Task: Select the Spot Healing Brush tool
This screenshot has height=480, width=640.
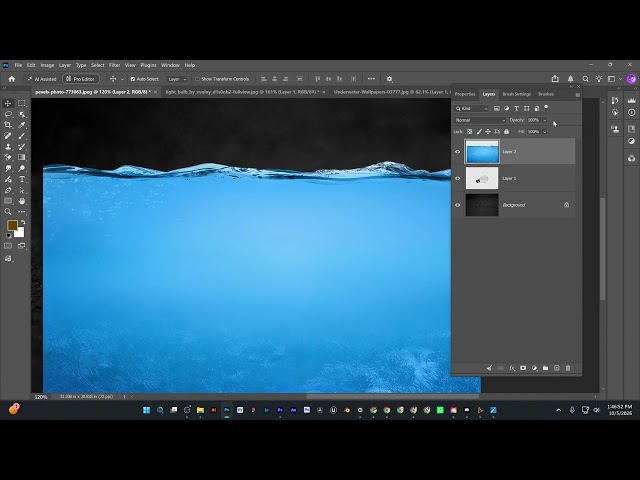Action: 8,136
